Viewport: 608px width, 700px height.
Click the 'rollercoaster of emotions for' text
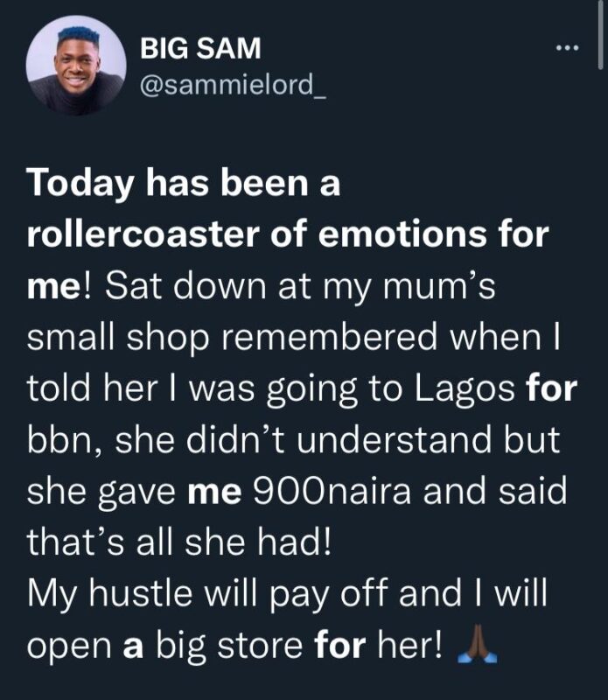pos(300,234)
